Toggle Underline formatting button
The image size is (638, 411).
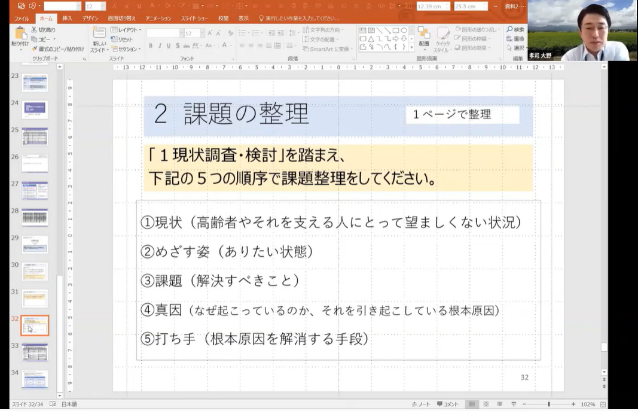(168, 45)
